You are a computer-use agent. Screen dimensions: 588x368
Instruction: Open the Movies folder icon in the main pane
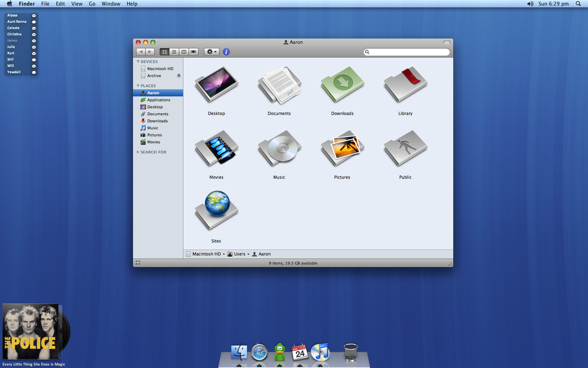(x=217, y=148)
